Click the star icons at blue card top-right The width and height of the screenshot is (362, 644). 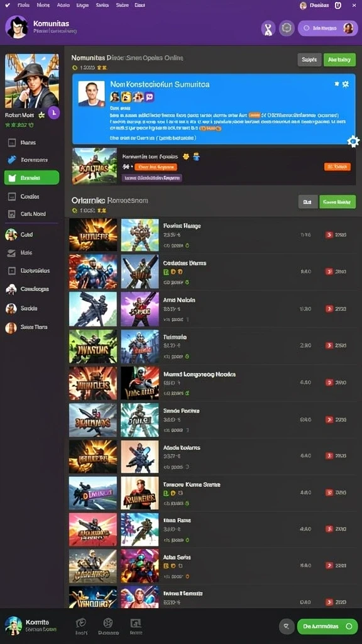341,84
